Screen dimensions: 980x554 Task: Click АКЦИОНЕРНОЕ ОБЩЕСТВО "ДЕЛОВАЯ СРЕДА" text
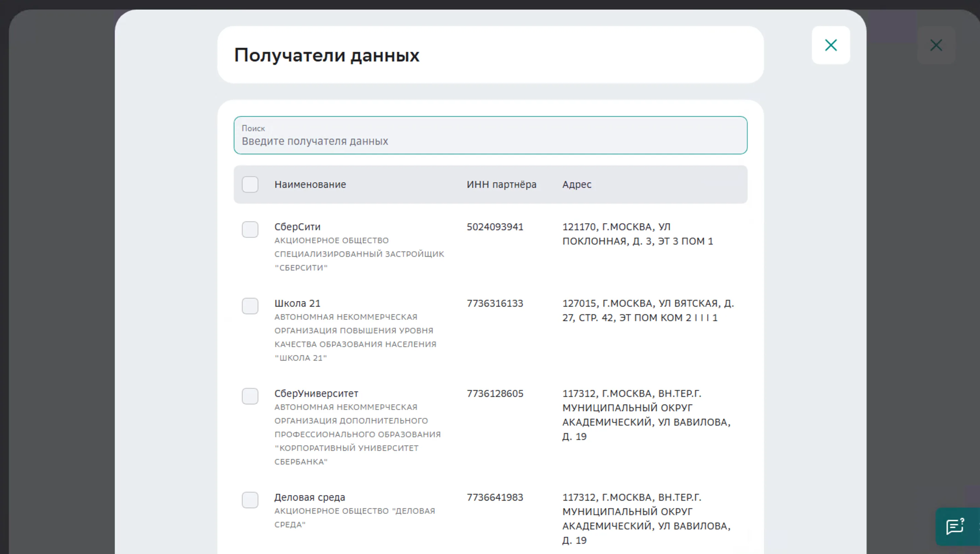click(354, 517)
